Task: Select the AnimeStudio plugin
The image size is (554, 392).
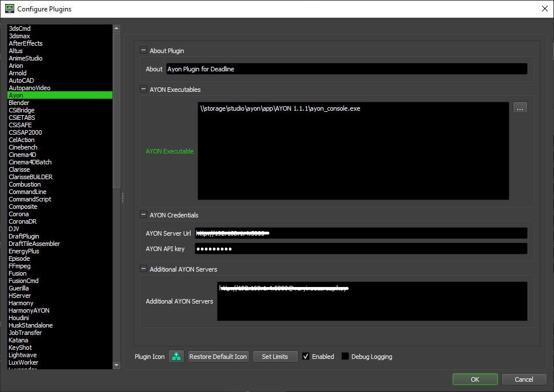Action: pyautogui.click(x=60, y=58)
